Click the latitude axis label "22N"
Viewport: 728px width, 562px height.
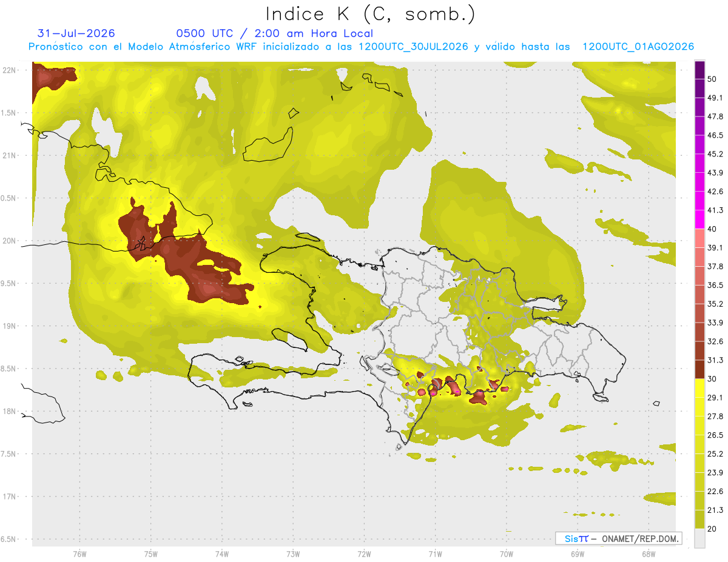10,70
